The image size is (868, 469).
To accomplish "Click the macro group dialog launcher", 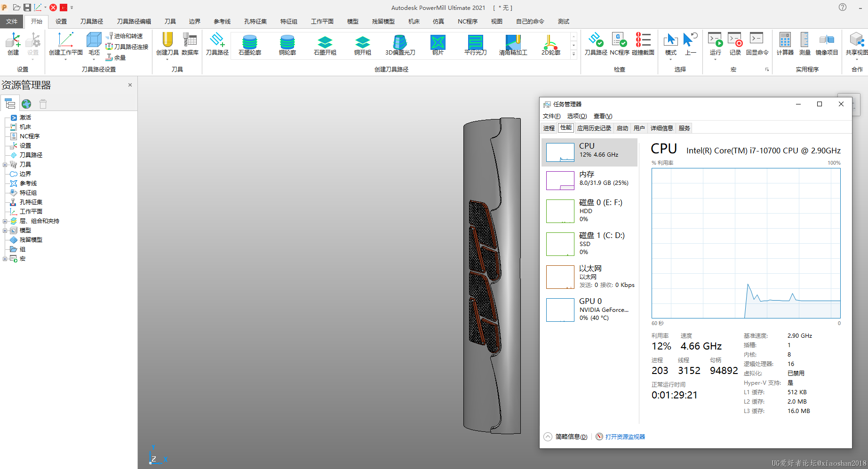I will click(x=767, y=70).
